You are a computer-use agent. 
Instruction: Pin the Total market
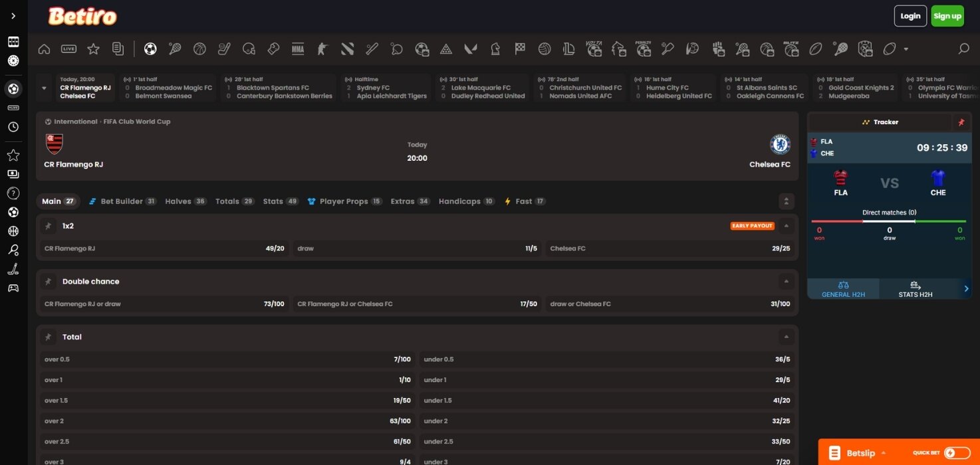click(48, 337)
